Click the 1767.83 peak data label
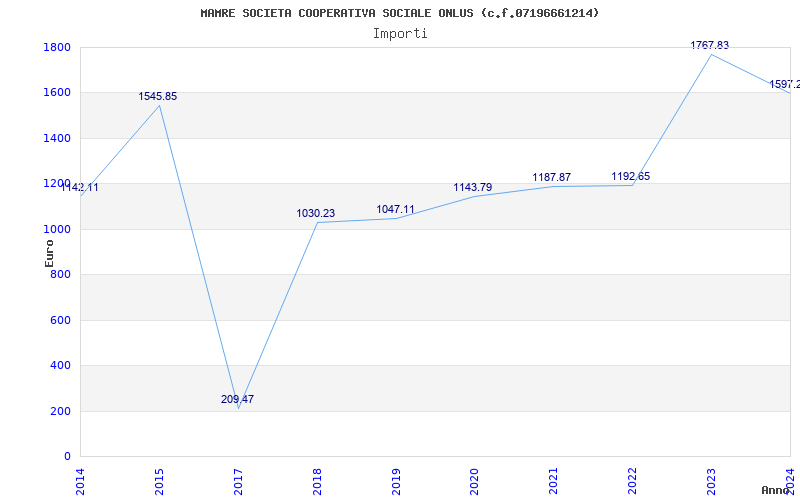800x500 pixels. (710, 45)
